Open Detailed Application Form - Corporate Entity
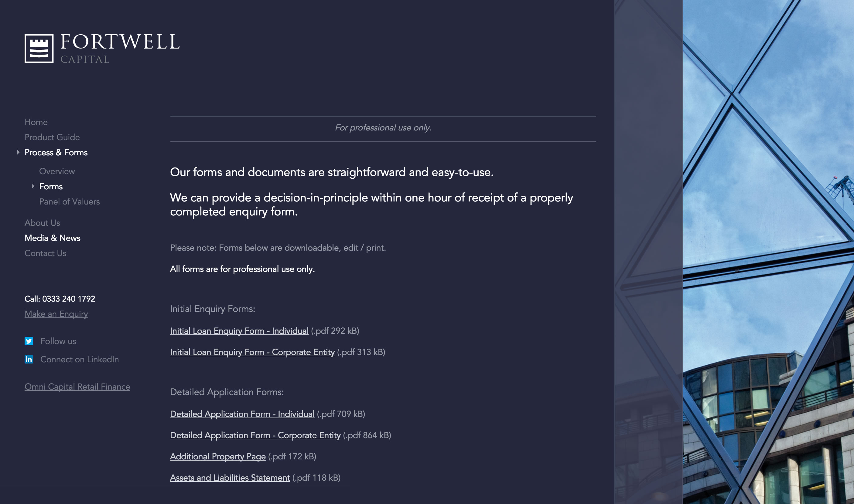The width and height of the screenshot is (854, 504). tap(255, 435)
